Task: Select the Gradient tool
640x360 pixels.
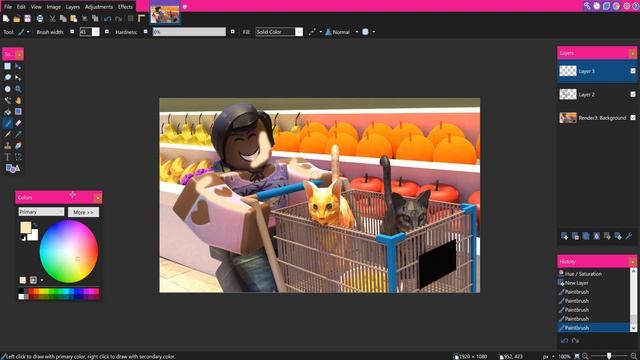Action: (x=18, y=111)
